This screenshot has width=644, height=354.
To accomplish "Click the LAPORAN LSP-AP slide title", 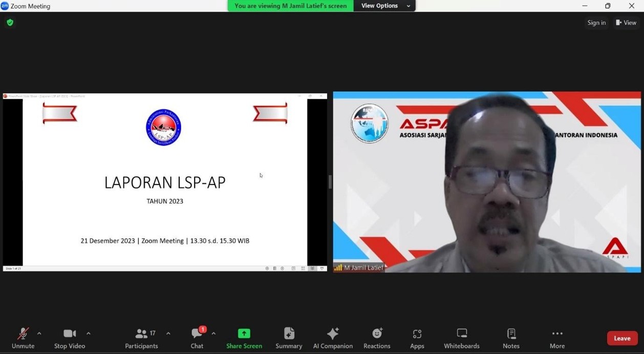I will point(165,182).
